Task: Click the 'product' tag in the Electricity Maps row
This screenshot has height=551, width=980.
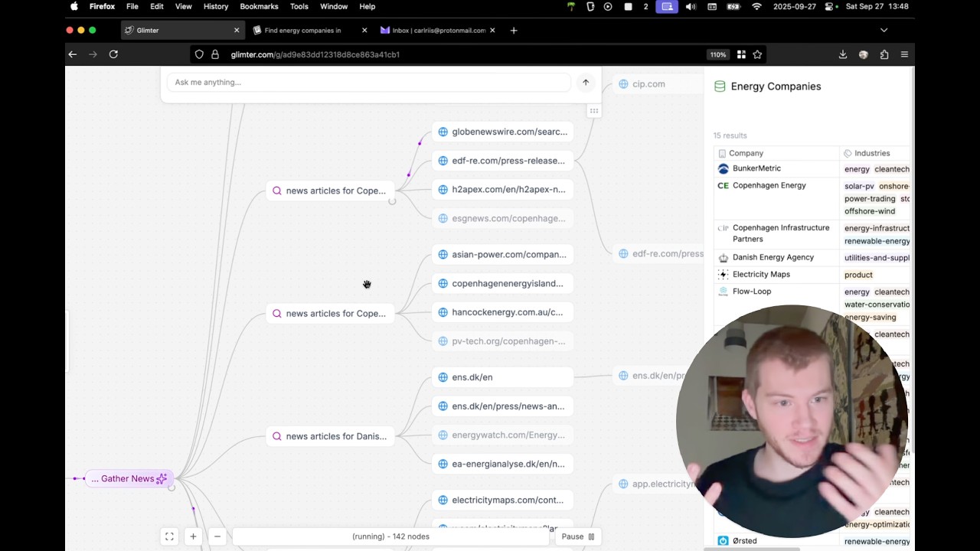Action: point(858,275)
